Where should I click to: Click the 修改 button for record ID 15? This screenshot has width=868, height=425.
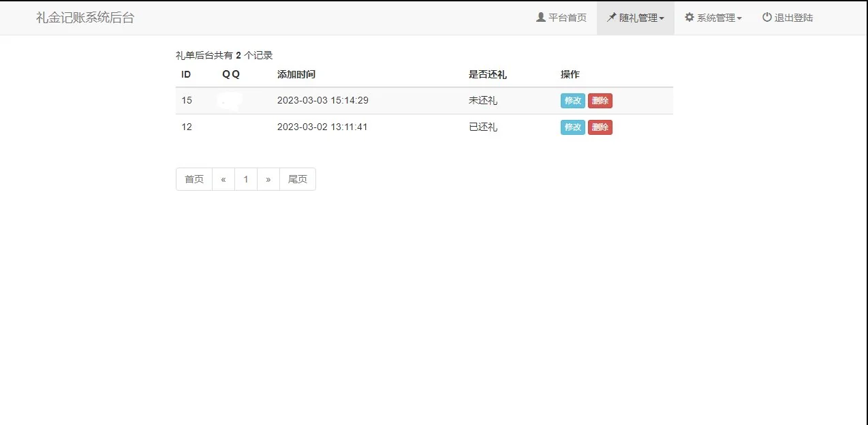572,100
